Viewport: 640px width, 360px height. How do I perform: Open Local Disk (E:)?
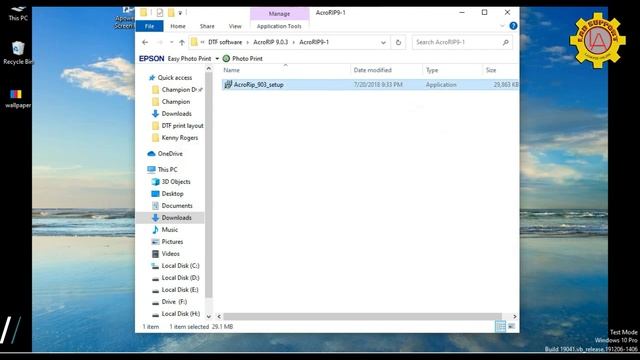point(175,290)
